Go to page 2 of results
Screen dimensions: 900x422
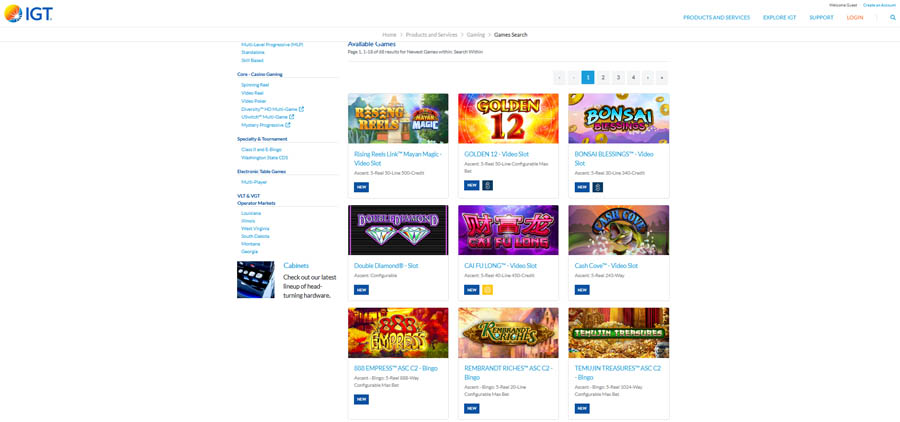(x=603, y=78)
